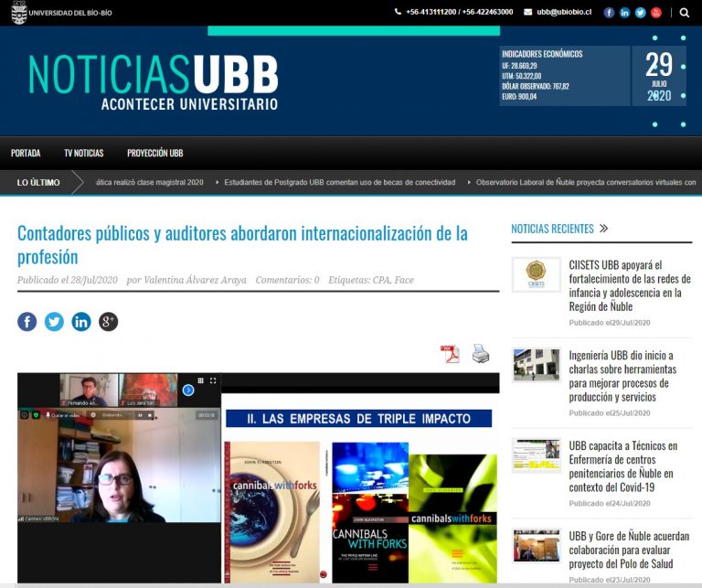Viewport: 702px width, 588px height.
Task: Click the UF: 28.669,29 value line
Action: 519,66
